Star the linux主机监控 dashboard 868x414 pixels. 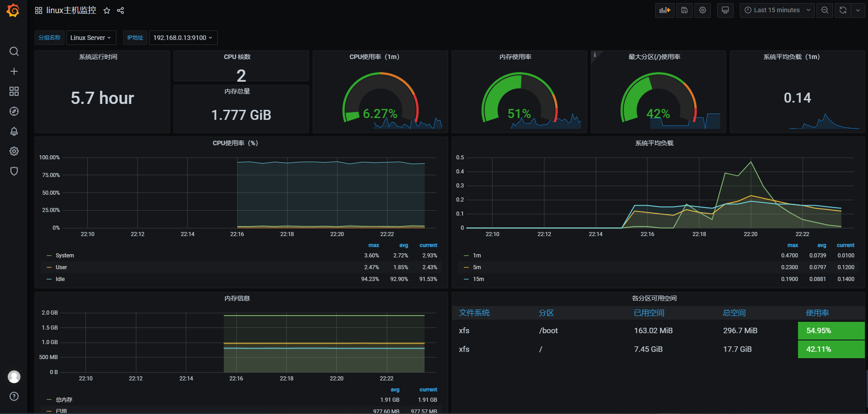click(x=107, y=10)
